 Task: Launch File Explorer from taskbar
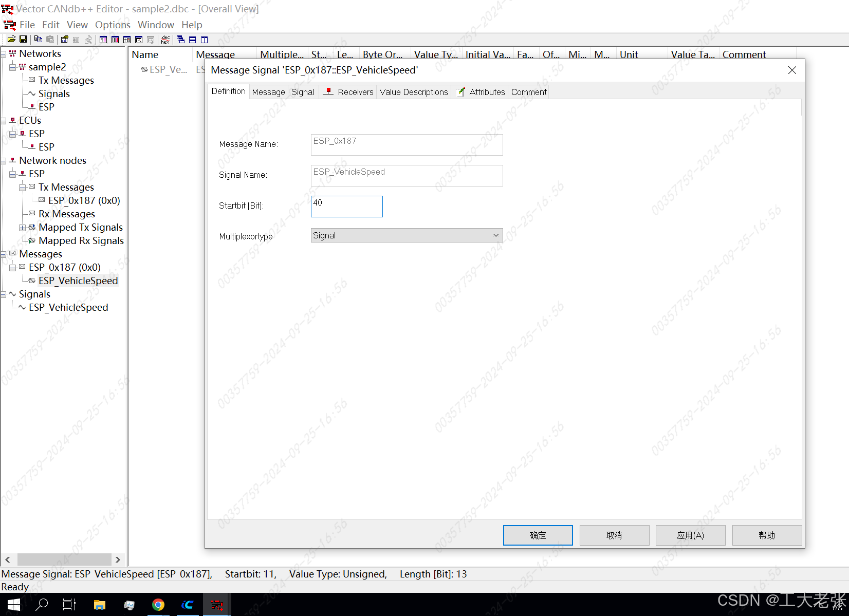[x=99, y=605]
